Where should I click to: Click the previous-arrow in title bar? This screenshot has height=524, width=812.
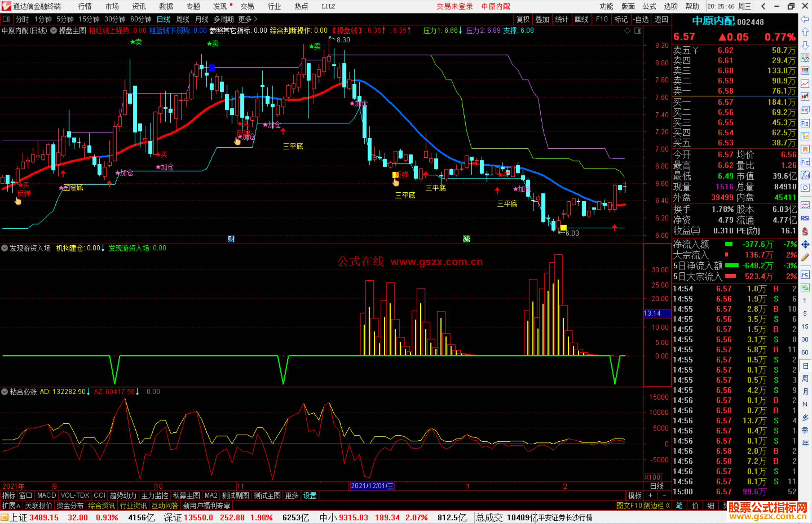pyautogui.click(x=763, y=6)
